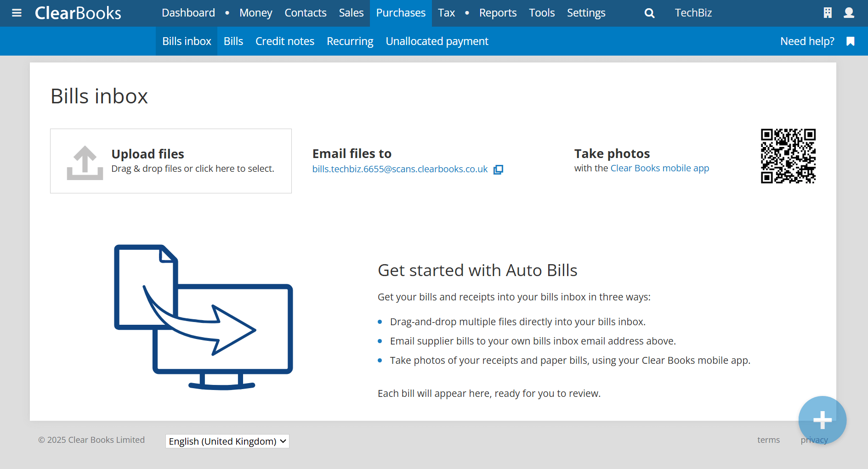Click the terms footer link

(768, 440)
